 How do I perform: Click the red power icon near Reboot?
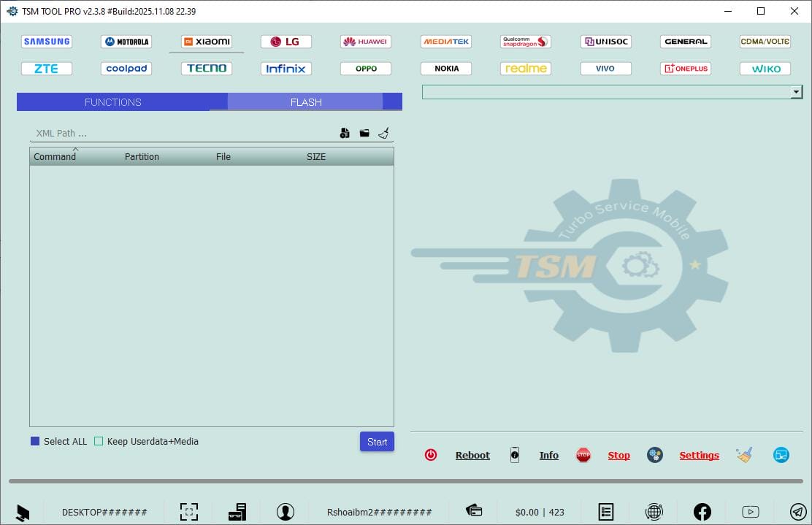tap(431, 454)
